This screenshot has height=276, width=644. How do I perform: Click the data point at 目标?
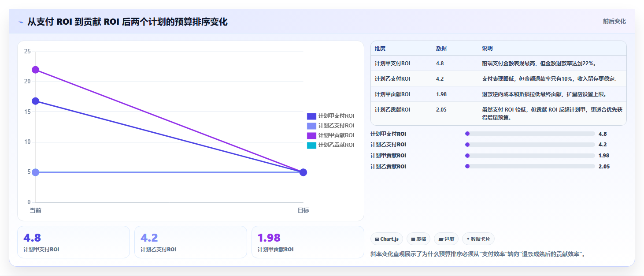pos(303,172)
